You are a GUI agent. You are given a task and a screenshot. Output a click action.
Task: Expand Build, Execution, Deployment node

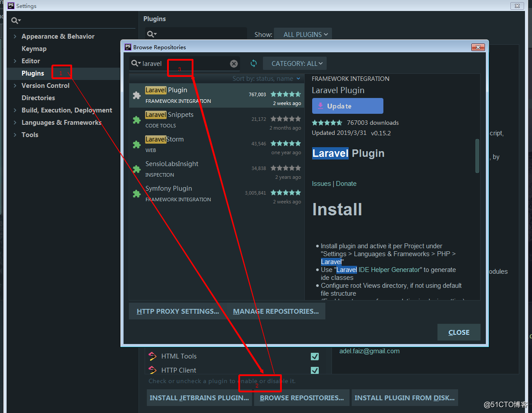(x=15, y=110)
